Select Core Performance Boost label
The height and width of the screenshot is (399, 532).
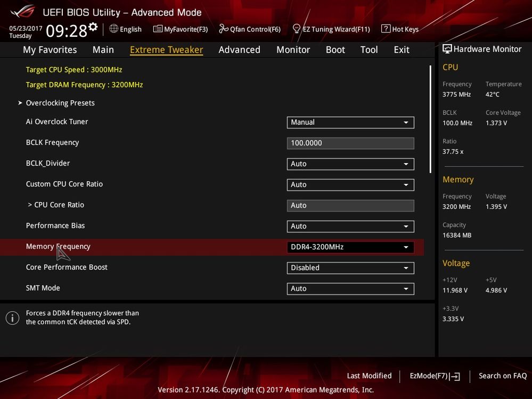67,267
